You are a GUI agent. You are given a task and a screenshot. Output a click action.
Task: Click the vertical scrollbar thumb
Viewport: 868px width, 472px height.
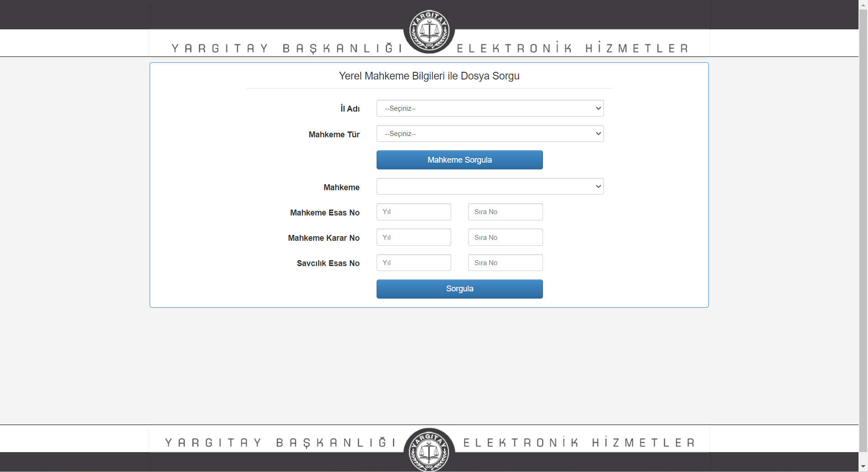tap(863, 226)
